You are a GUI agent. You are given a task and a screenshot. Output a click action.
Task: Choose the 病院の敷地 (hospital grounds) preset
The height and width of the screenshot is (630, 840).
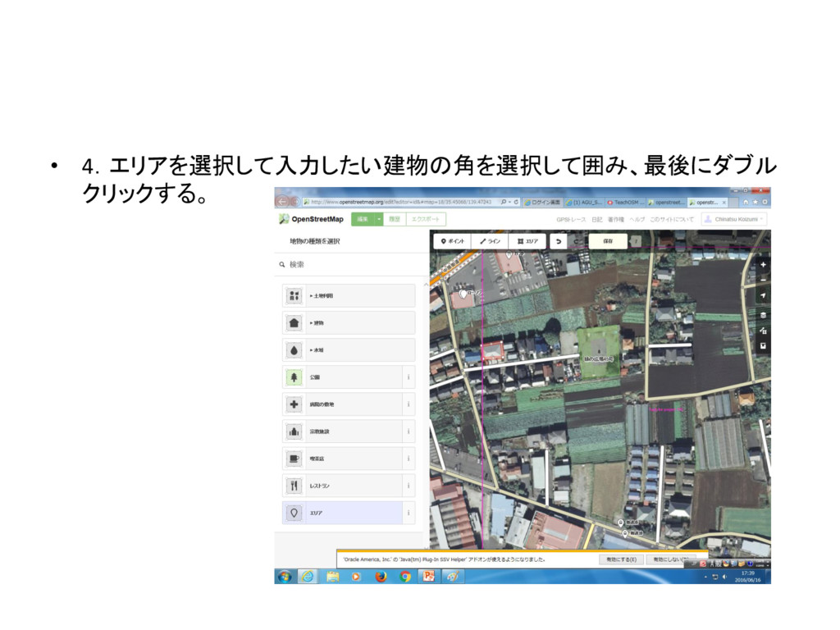pos(342,404)
